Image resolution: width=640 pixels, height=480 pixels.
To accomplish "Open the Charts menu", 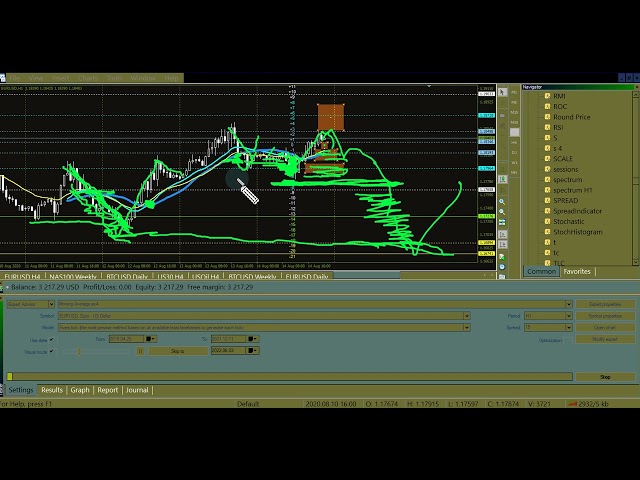I will (x=88, y=77).
